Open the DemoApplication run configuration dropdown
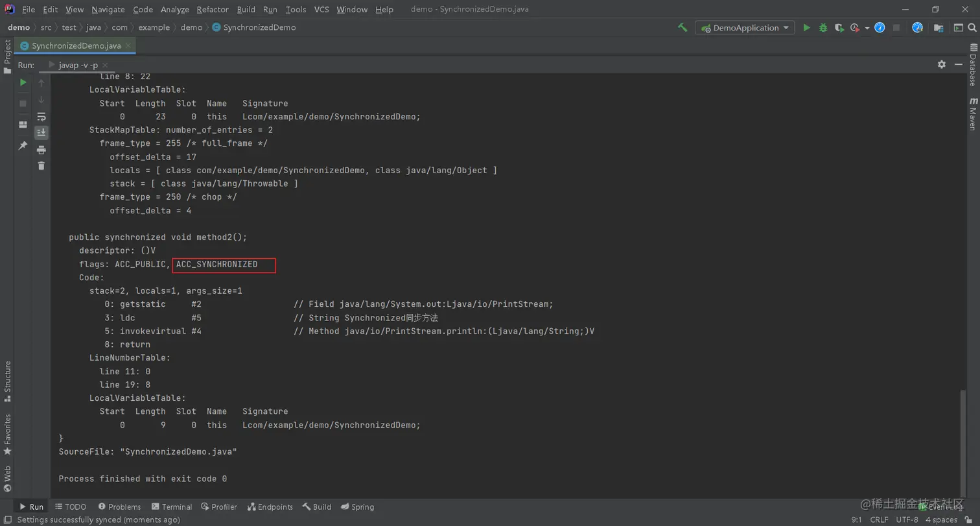 745,28
